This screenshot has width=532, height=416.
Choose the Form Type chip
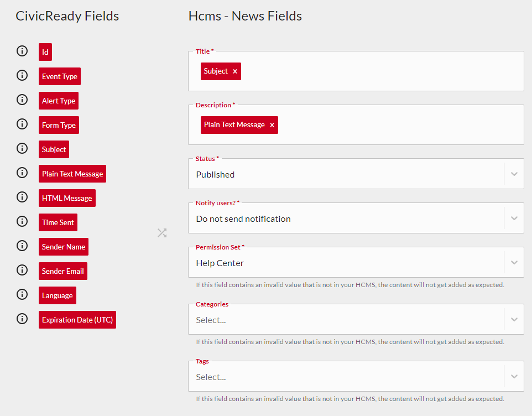(x=59, y=125)
